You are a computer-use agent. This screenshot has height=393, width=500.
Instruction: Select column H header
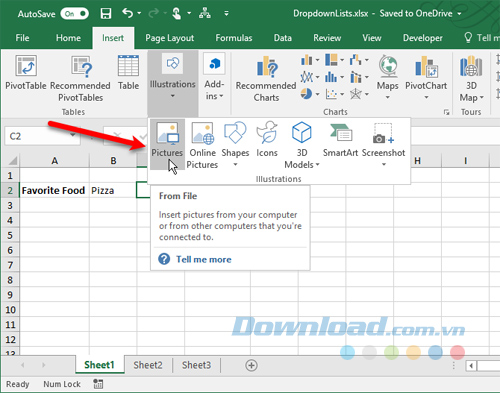(417, 161)
